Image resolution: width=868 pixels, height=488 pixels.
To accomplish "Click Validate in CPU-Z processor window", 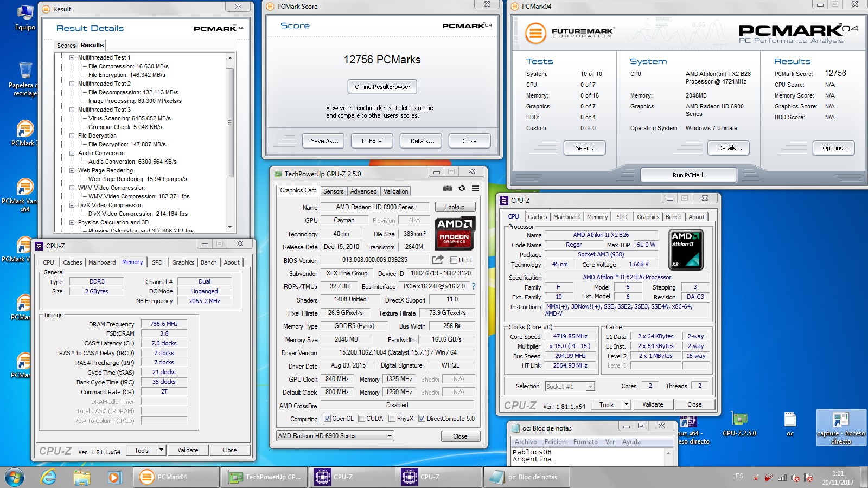I will point(653,404).
